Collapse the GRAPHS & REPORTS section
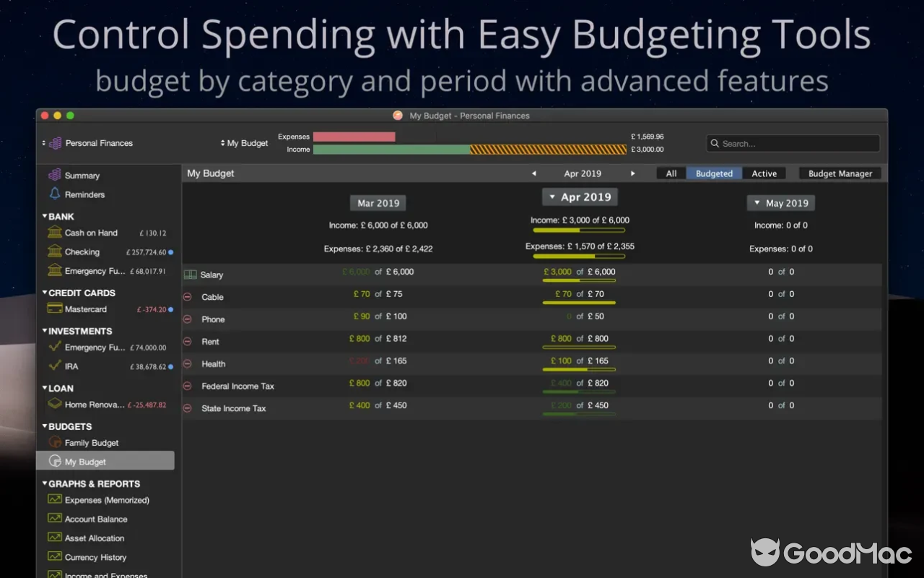The width and height of the screenshot is (924, 578). click(43, 483)
